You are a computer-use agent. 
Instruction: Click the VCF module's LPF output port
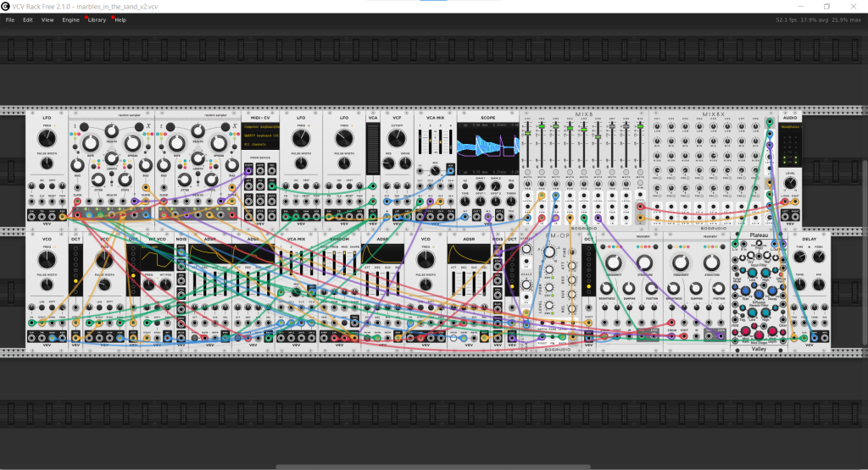click(x=397, y=217)
